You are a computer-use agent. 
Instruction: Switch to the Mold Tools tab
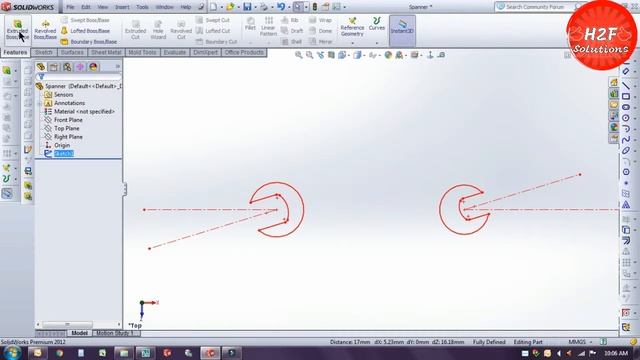click(x=142, y=53)
